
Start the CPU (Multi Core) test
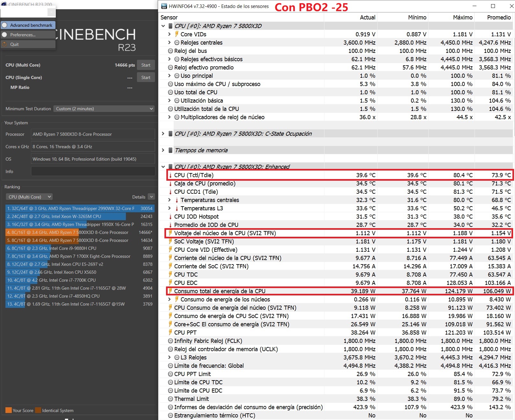146,65
